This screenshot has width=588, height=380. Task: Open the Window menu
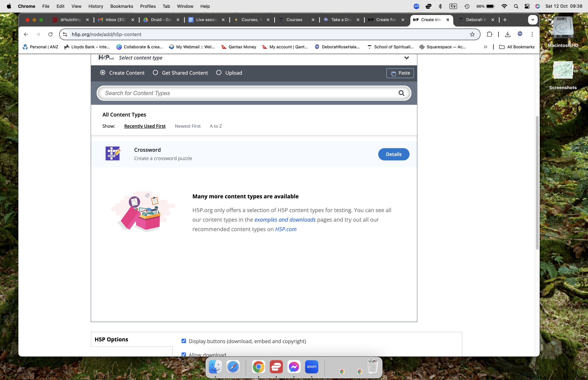click(185, 6)
